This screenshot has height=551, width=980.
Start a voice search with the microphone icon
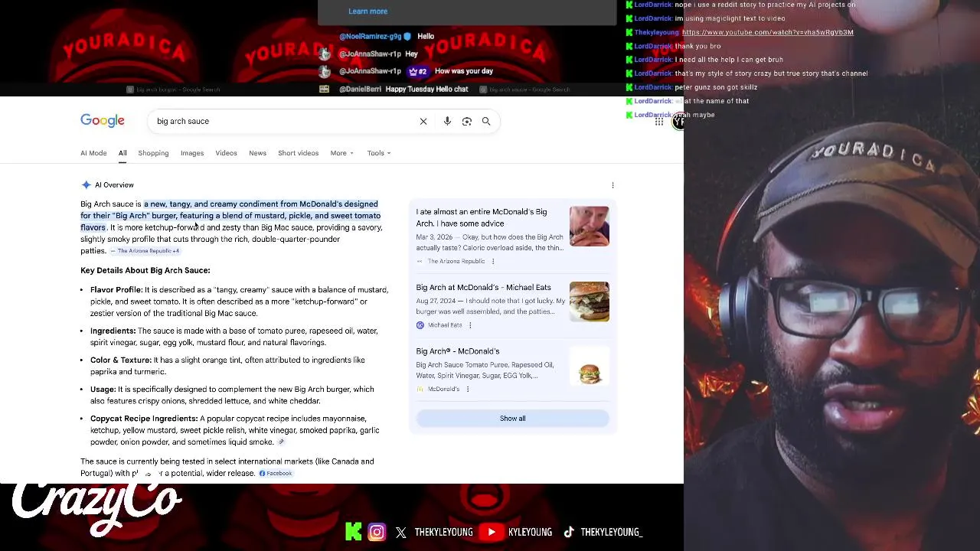[447, 121]
